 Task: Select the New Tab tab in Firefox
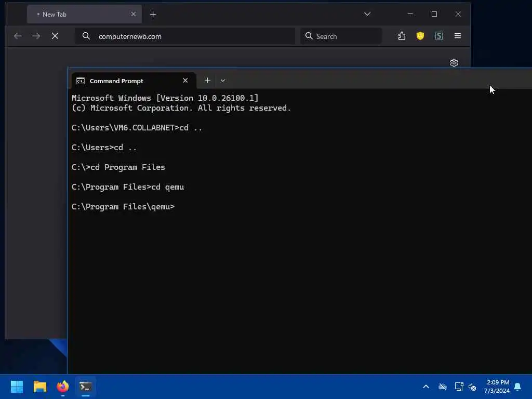(84, 14)
